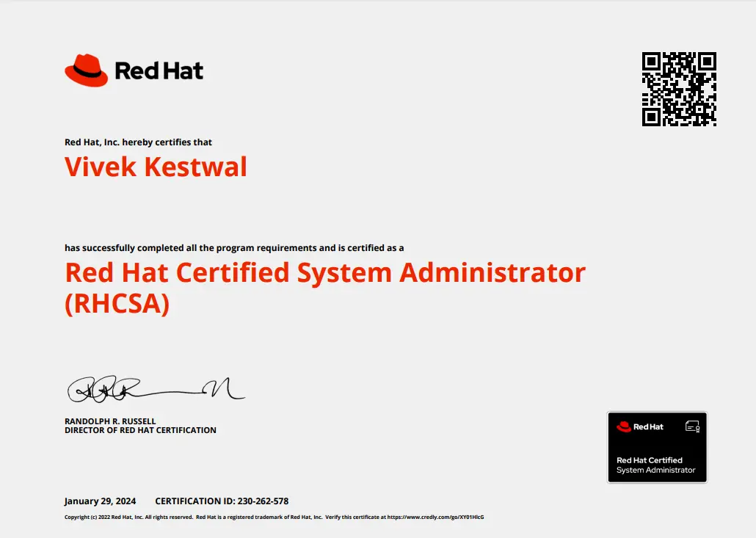Image resolution: width=756 pixels, height=538 pixels.
Task: Select the recipient name Vivek Kestwal
Action: click(x=156, y=167)
